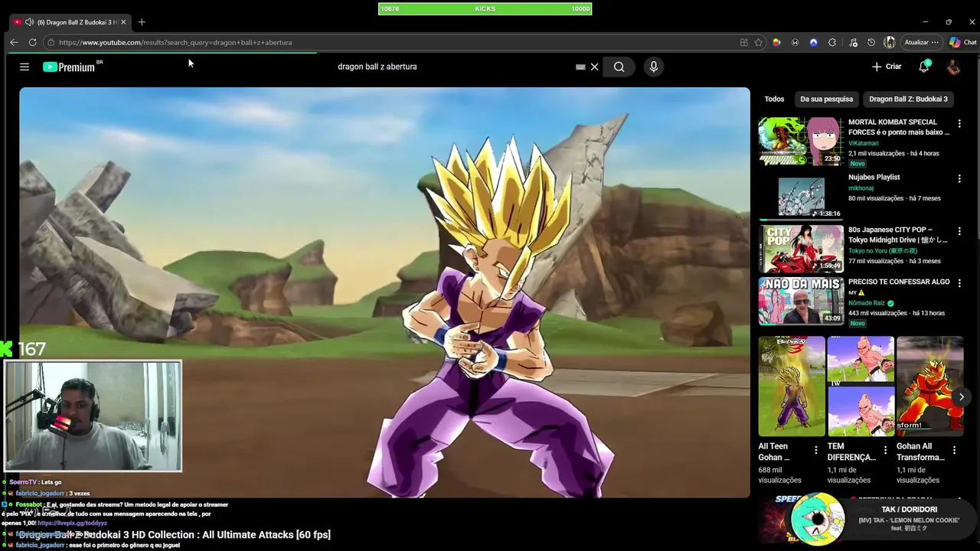The image size is (980, 551).
Task: Open the Extensions puzzle piece menu
Action: 832,42
